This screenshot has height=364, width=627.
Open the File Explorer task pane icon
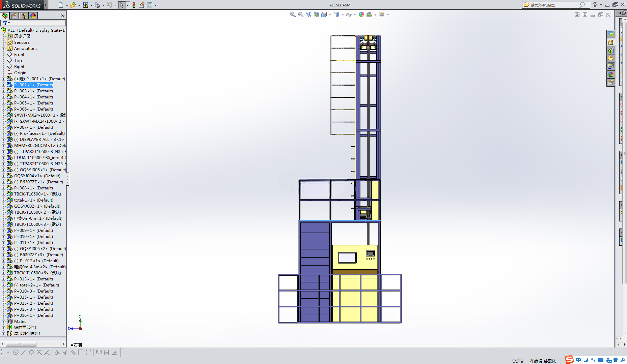pos(610,58)
